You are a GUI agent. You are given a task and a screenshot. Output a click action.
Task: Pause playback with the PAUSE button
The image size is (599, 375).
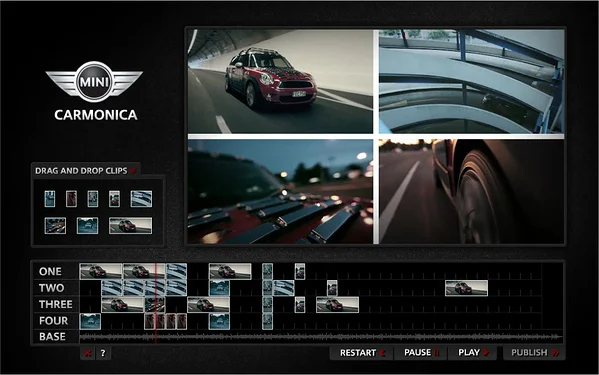tap(421, 352)
